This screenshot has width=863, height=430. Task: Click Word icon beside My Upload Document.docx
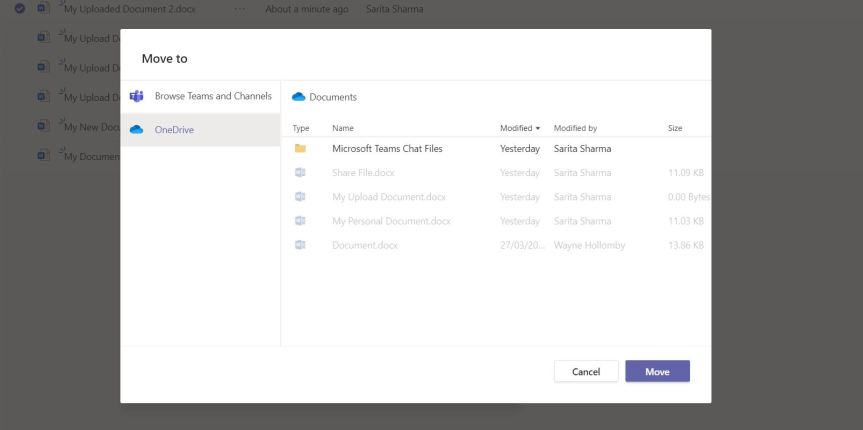point(299,196)
